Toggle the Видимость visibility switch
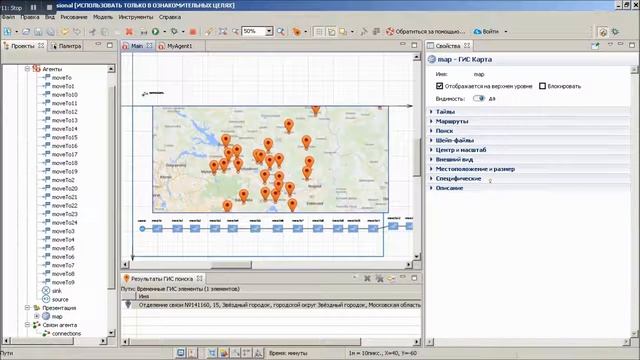Screen dimensions: 640x360 [479, 98]
